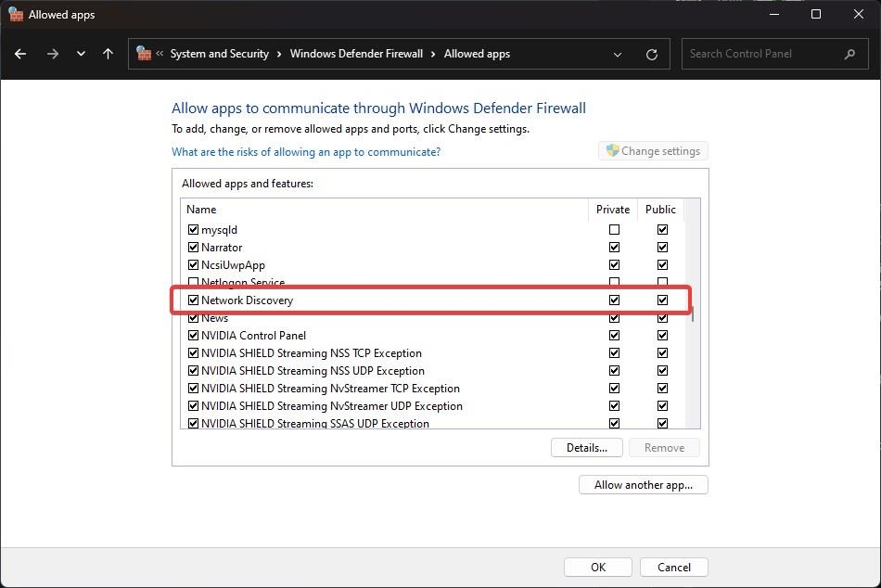Cancel the firewall changes
The width and height of the screenshot is (881, 588).
[673, 568]
